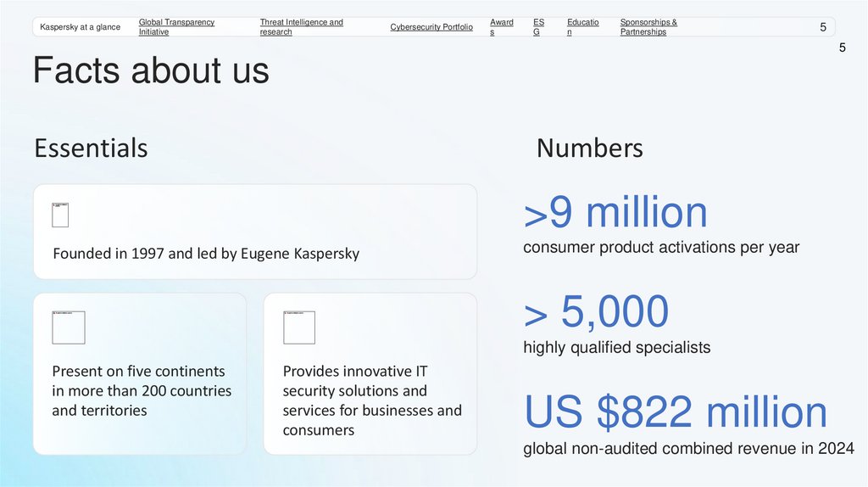Go to Global Transparency Initiative section
The image size is (868, 487).
[176, 27]
